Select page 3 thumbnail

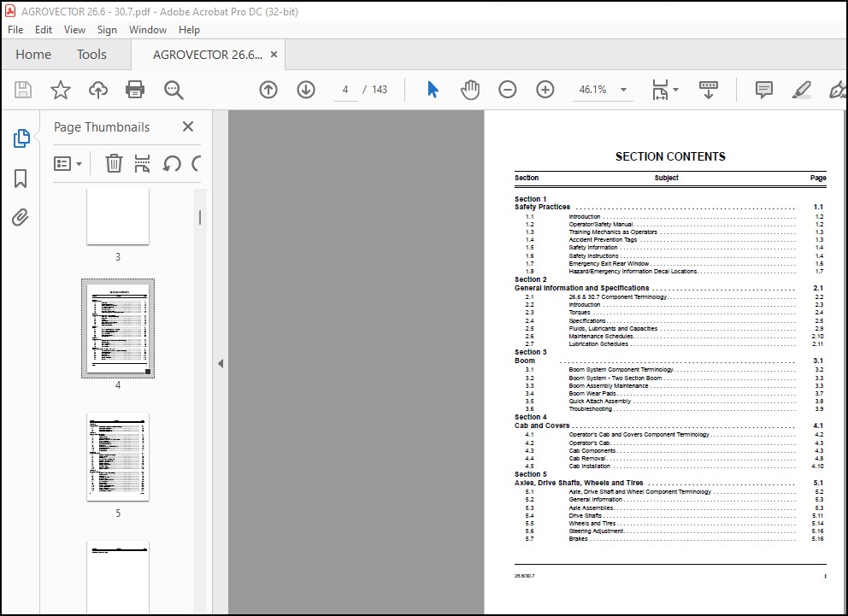click(x=118, y=217)
